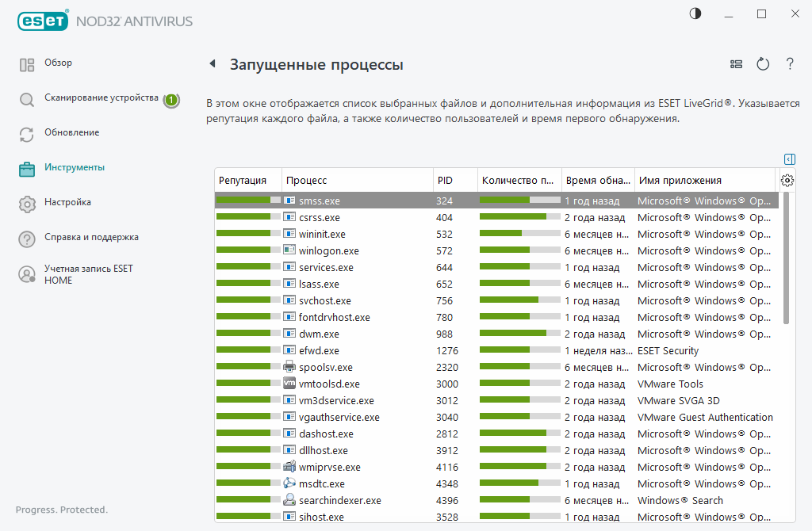Click the wmiprvse.exe process icon
Image resolution: width=812 pixels, height=531 pixels.
tap(289, 466)
